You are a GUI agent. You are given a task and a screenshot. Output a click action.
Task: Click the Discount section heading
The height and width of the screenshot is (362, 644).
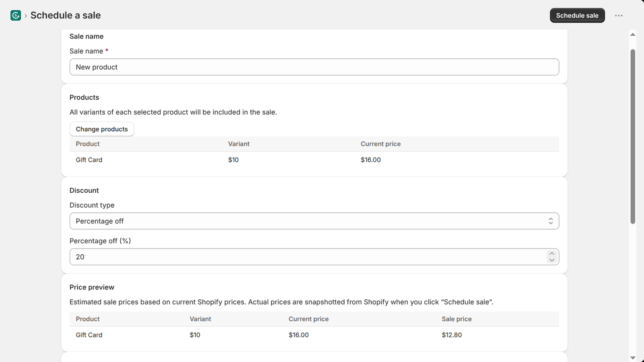[84, 190]
